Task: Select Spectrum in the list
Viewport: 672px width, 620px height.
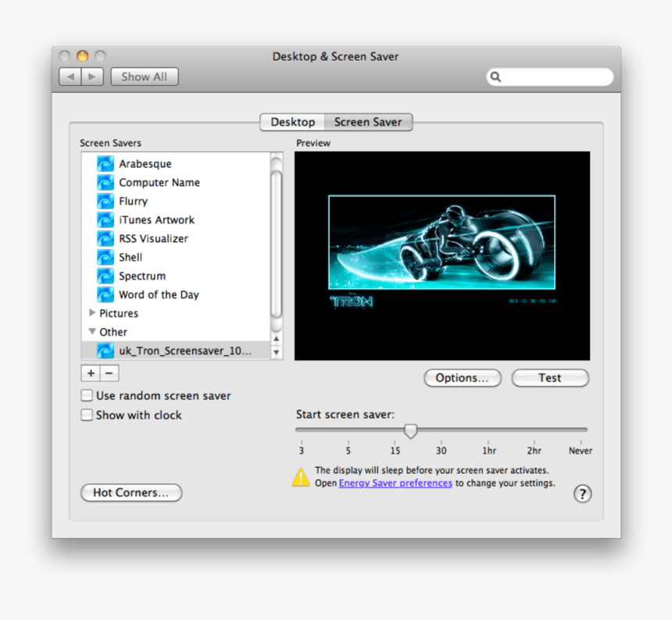Action: (x=176, y=276)
